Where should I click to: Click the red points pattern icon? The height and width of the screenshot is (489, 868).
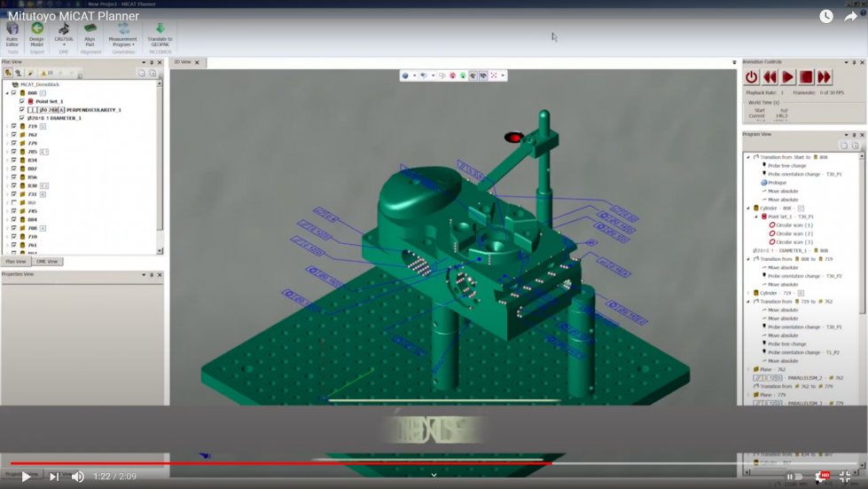(x=494, y=75)
